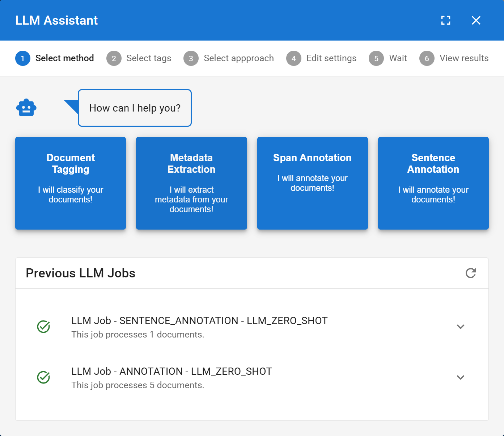This screenshot has height=436, width=504.
Task: Choose the Metadata Extraction method card
Action: coord(191,183)
